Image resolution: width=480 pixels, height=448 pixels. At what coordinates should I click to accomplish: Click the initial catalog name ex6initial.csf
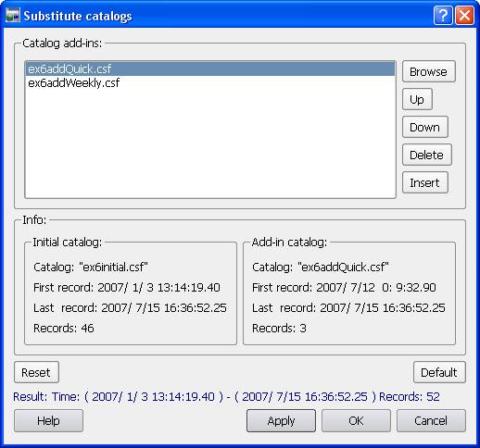click(113, 267)
